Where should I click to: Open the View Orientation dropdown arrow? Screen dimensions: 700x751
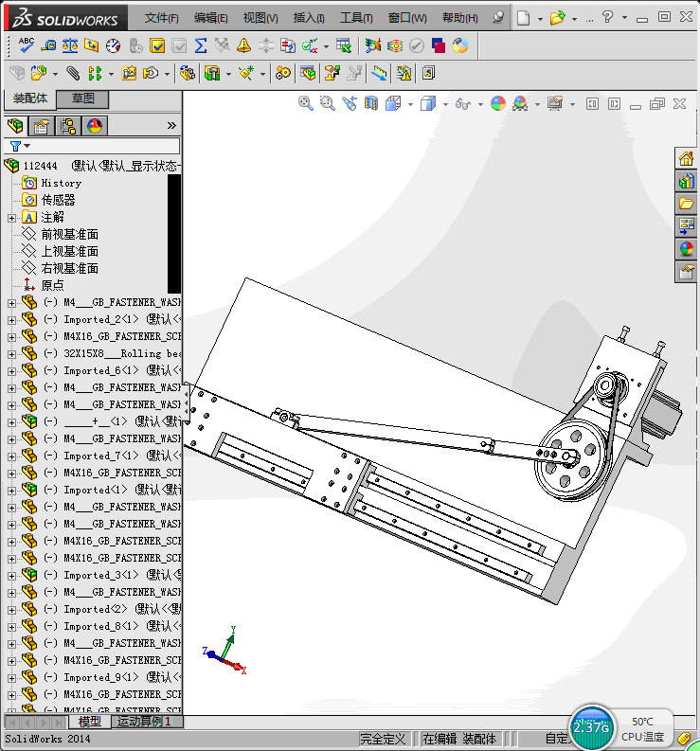(410, 104)
